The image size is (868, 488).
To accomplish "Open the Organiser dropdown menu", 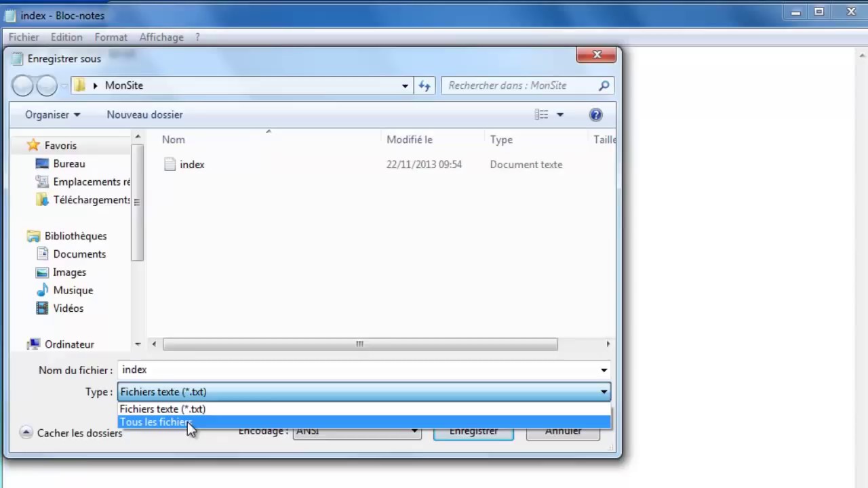I will pyautogui.click(x=52, y=115).
